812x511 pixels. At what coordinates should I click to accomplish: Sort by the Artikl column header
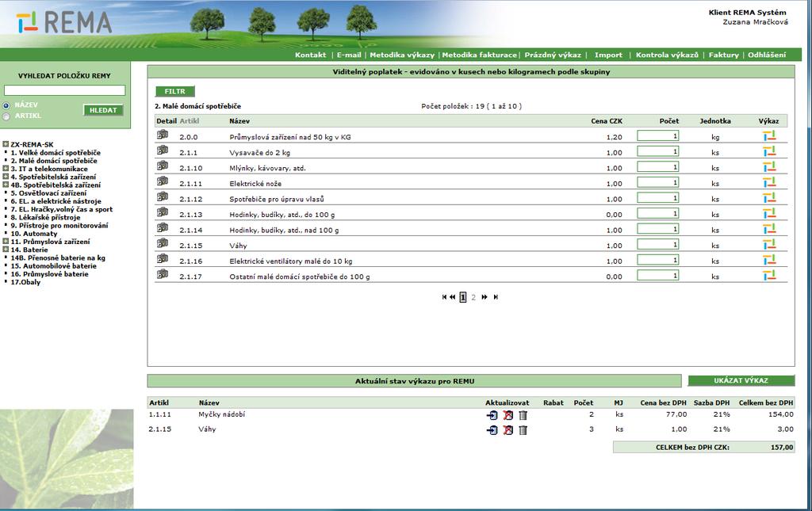[x=190, y=121]
